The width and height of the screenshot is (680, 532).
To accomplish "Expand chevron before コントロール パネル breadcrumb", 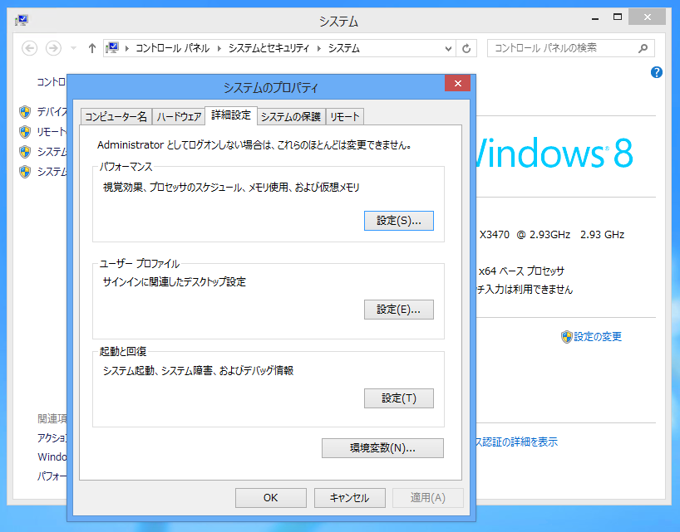I will (x=127, y=49).
